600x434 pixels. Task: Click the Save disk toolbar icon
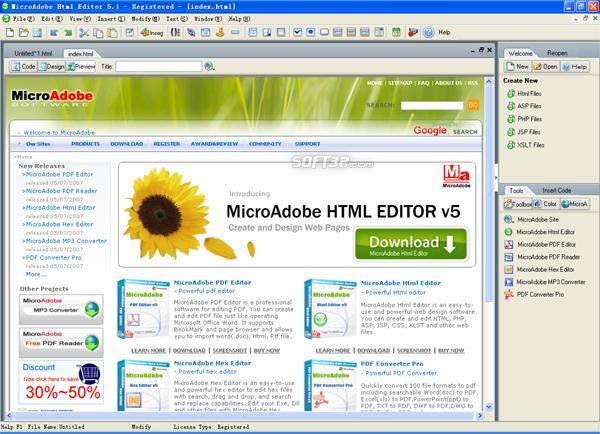tap(37, 33)
